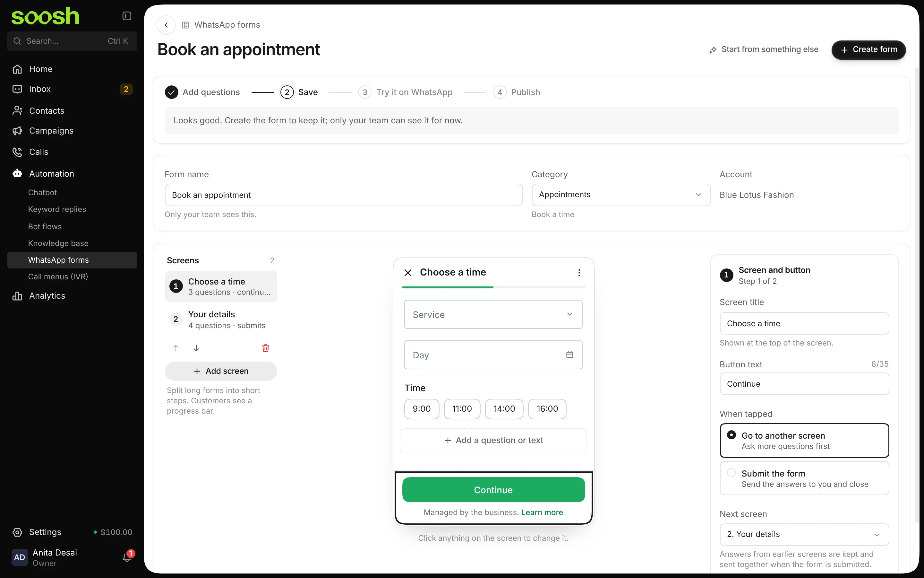This screenshot has height=578, width=924.
Task: Open the Category Appointments dropdown
Action: coord(621,195)
